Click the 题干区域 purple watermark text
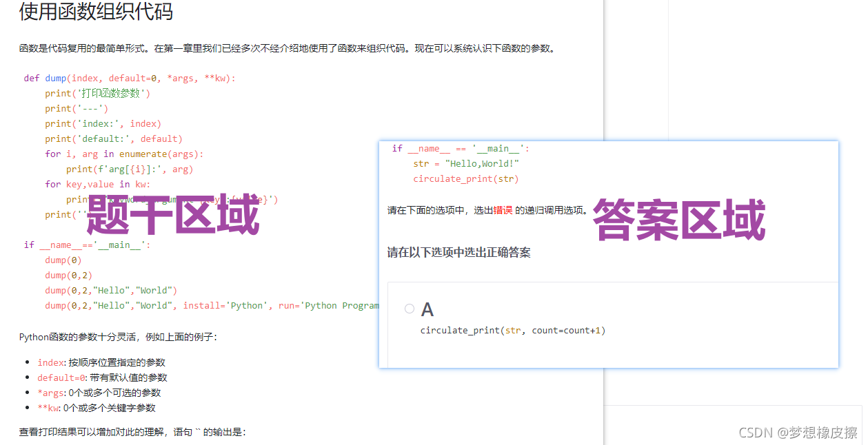The height and width of the screenshot is (445, 868). coord(172,214)
